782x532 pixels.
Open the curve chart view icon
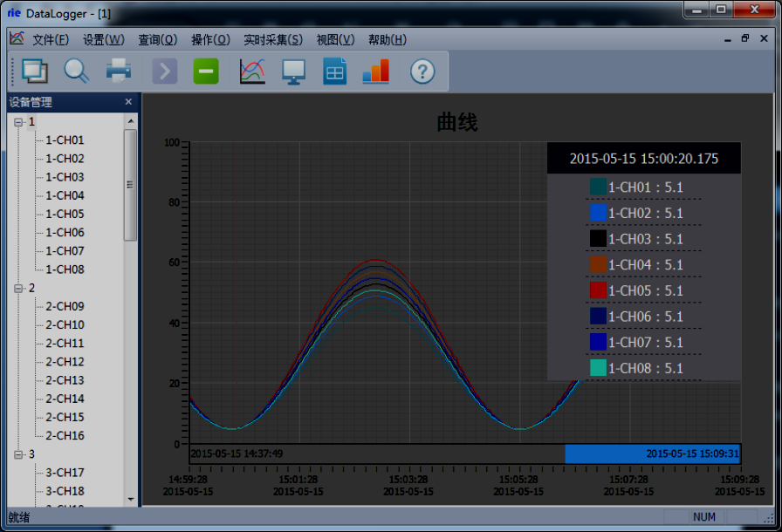tap(252, 71)
